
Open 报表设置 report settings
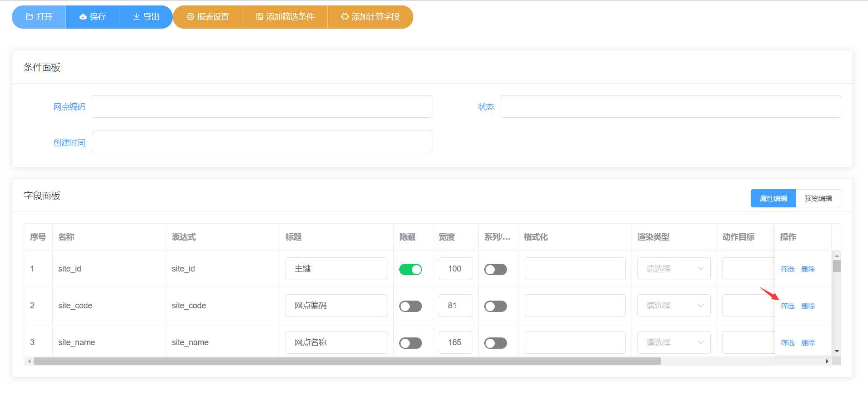tap(208, 17)
